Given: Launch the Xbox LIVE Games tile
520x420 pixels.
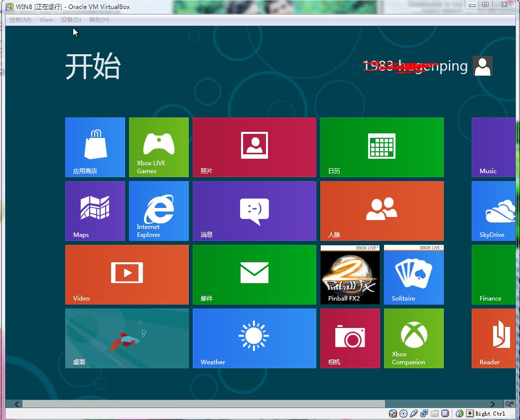Looking at the screenshot, I should coord(158,147).
